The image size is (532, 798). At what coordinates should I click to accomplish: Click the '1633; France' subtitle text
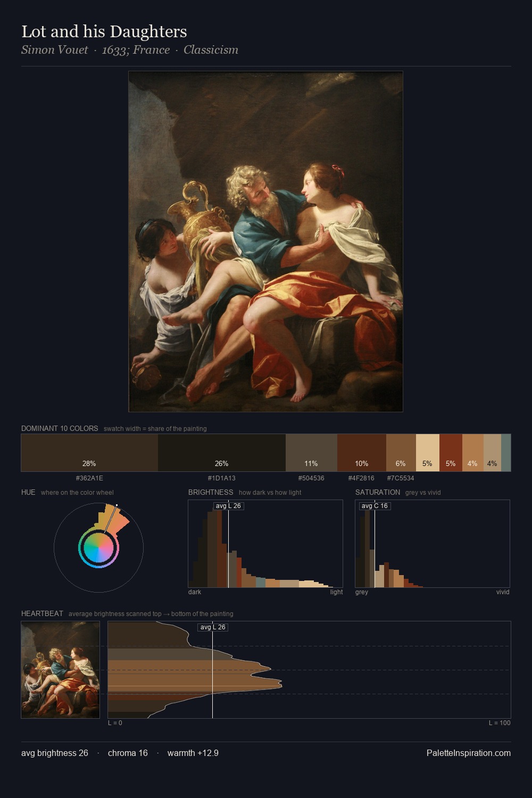pos(136,50)
